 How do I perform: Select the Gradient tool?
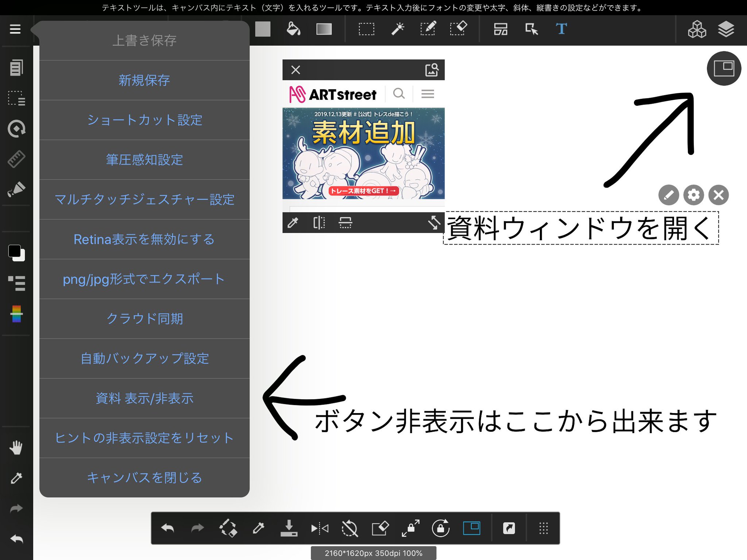click(x=324, y=29)
